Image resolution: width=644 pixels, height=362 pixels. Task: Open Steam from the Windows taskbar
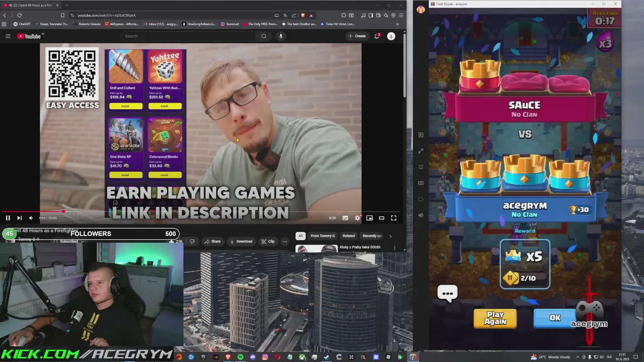click(327, 357)
